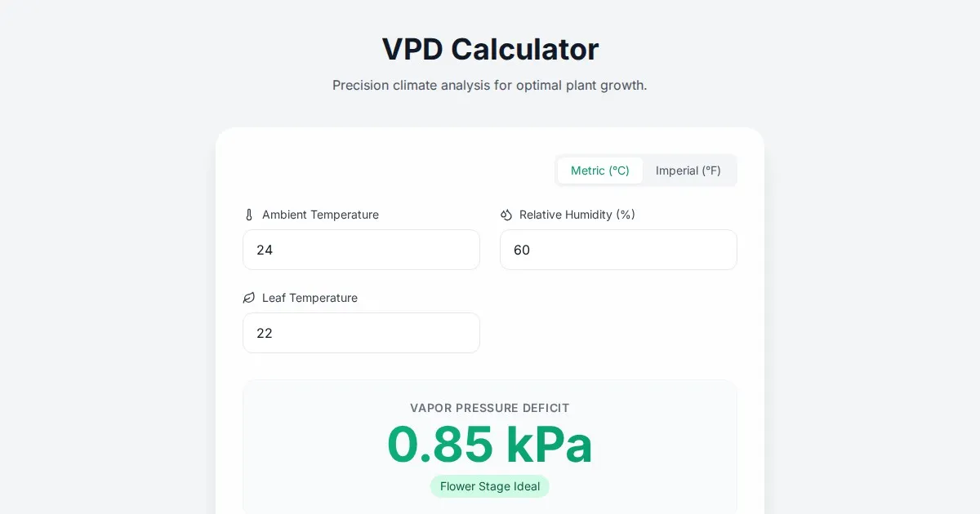This screenshot has width=980, height=514.
Task: Click the value 22 in leaf field
Action: coord(265,333)
